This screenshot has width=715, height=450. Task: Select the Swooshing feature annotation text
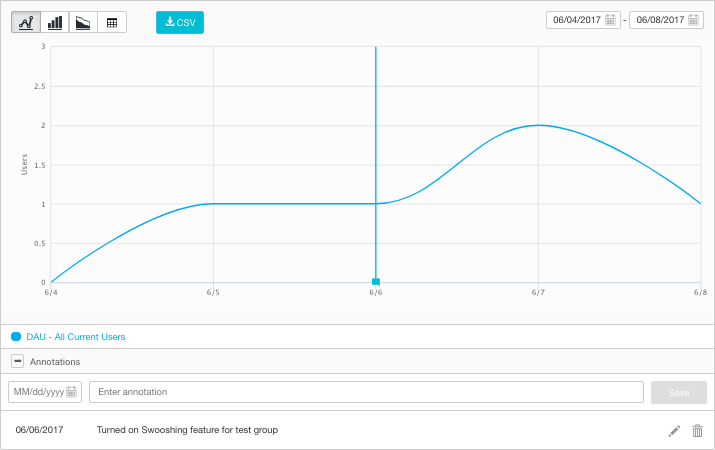187,430
